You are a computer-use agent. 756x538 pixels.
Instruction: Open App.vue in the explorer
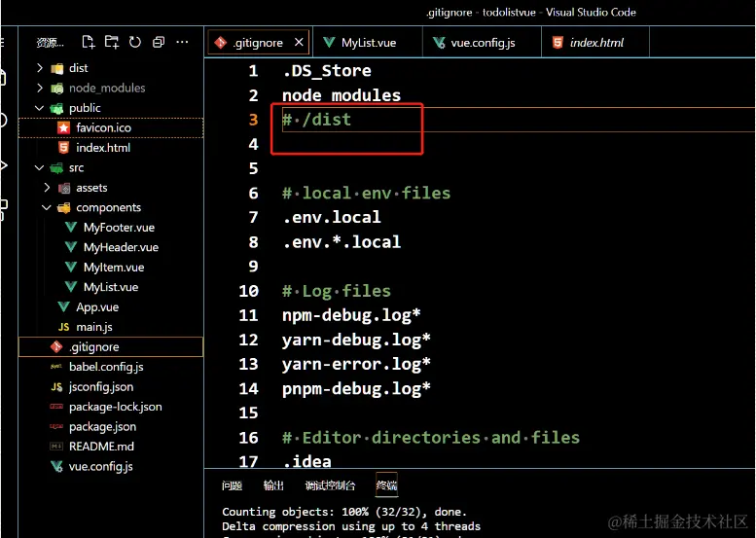coord(97,307)
